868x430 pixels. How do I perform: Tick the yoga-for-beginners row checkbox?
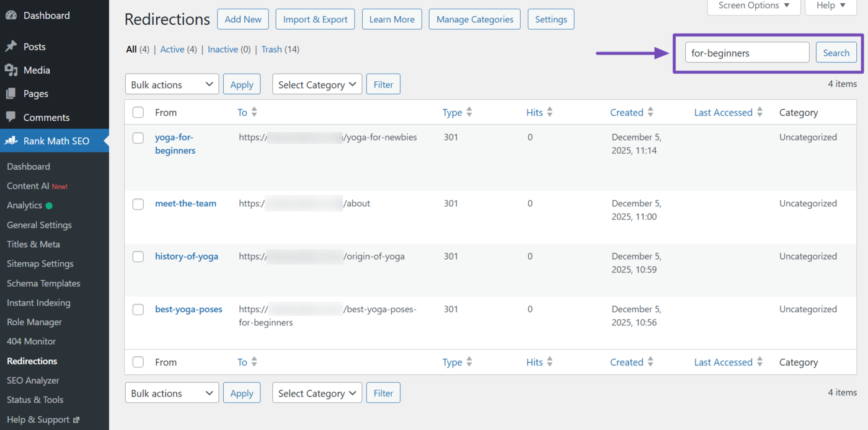[x=138, y=138]
